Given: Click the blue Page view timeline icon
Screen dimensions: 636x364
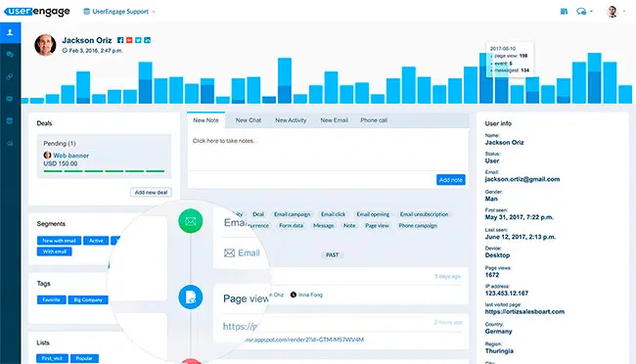Looking at the screenshot, I should 191,297.
